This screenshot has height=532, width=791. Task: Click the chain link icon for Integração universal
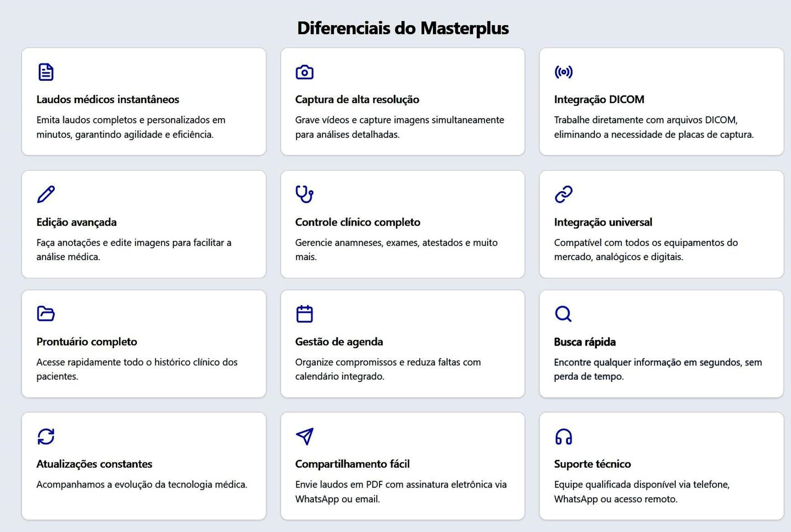(x=564, y=194)
